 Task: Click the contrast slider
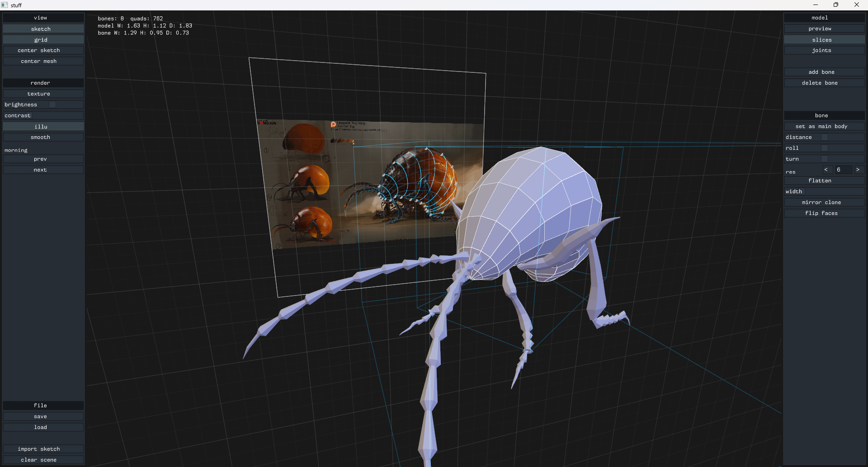[57, 116]
